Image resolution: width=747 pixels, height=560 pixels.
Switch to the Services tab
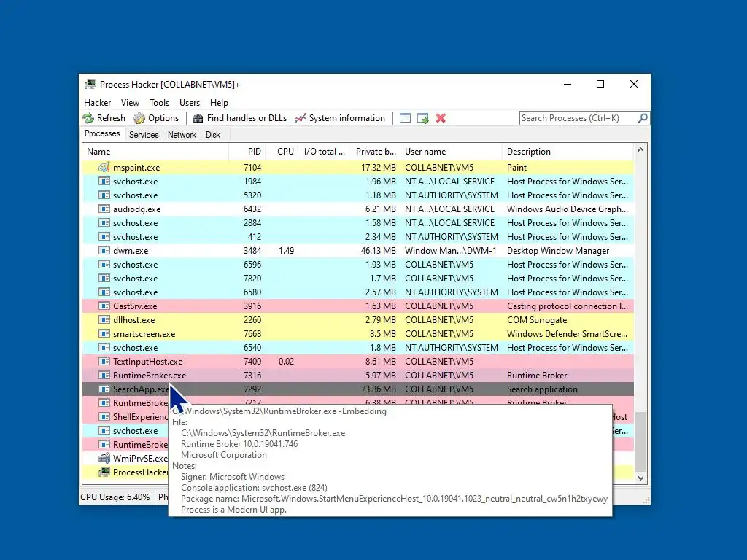[144, 135]
